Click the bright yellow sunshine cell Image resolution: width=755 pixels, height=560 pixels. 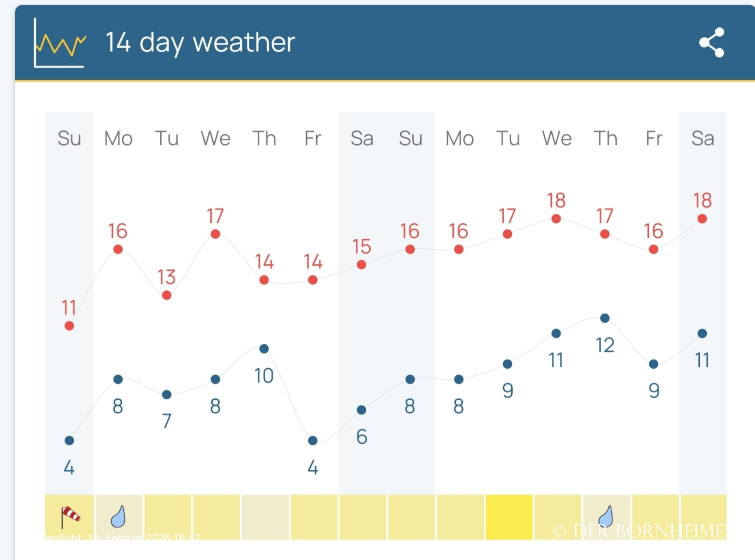point(509,517)
